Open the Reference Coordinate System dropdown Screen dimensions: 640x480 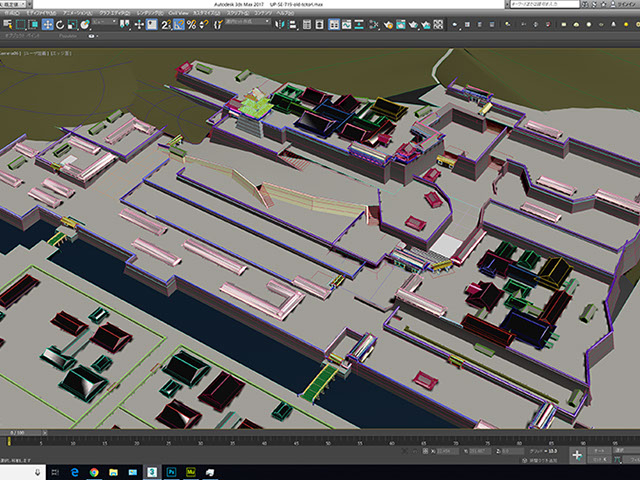[105, 23]
